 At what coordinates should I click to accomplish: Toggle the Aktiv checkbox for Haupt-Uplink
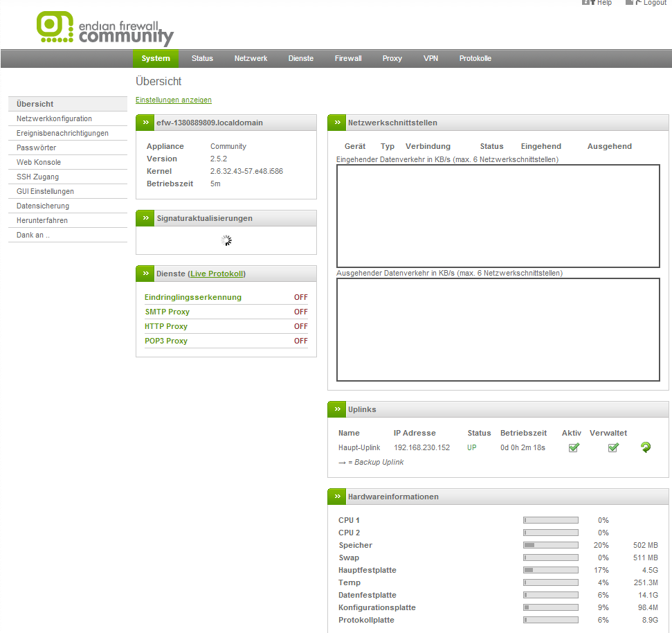(573, 447)
